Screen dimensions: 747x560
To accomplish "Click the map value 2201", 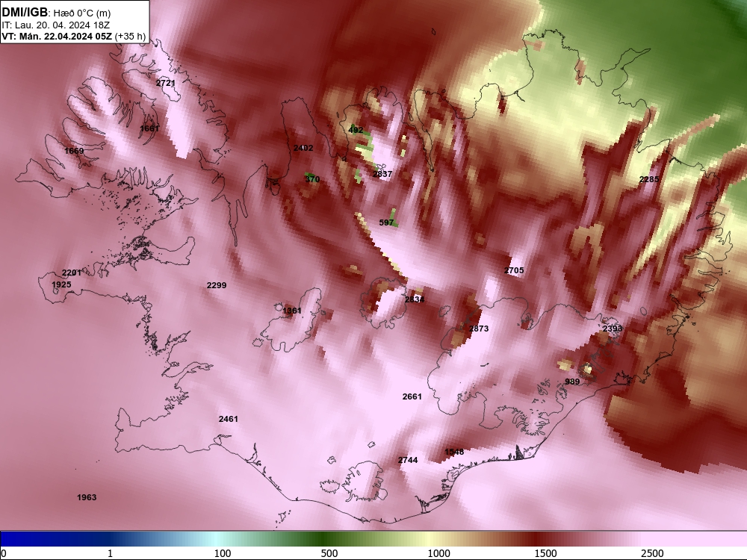I will pyautogui.click(x=72, y=273).
